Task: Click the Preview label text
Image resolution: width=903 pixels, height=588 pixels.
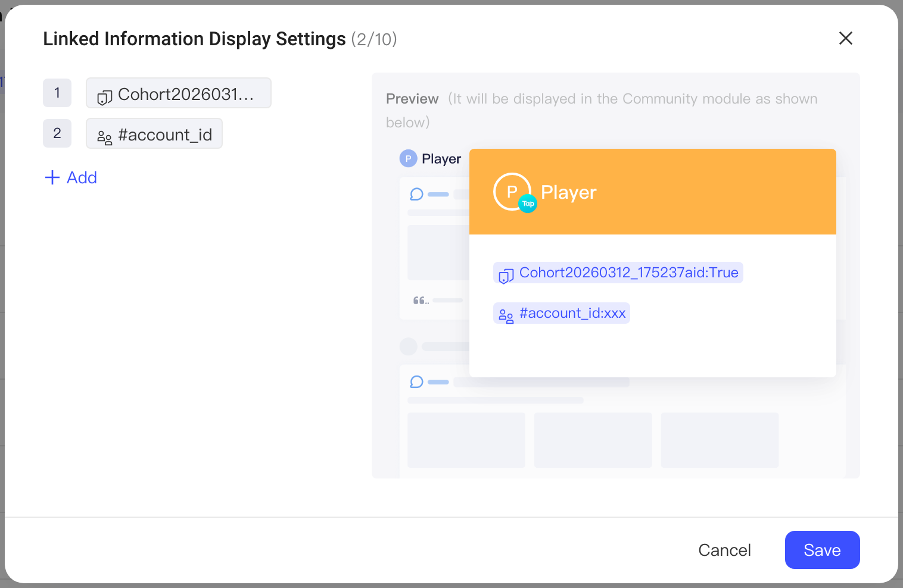Action: [x=412, y=99]
